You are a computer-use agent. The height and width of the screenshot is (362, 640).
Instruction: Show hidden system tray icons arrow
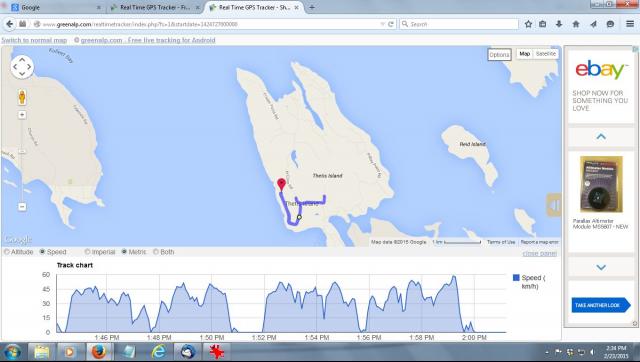[x=547, y=352]
